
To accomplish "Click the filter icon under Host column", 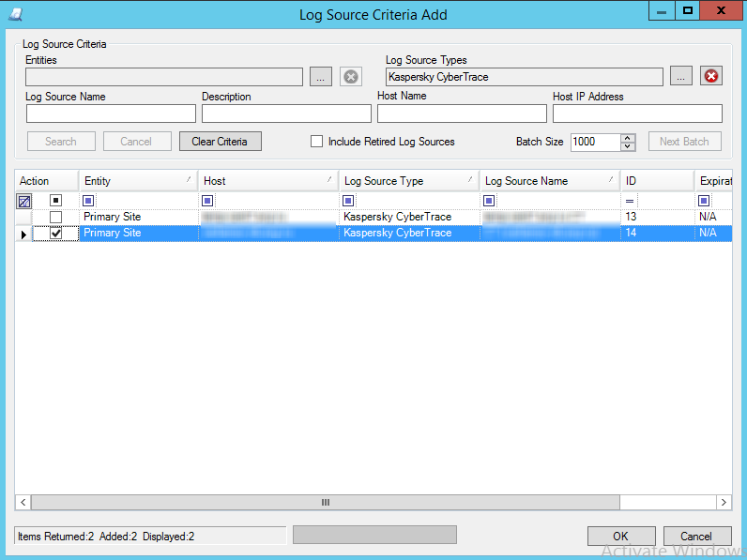I will (208, 201).
